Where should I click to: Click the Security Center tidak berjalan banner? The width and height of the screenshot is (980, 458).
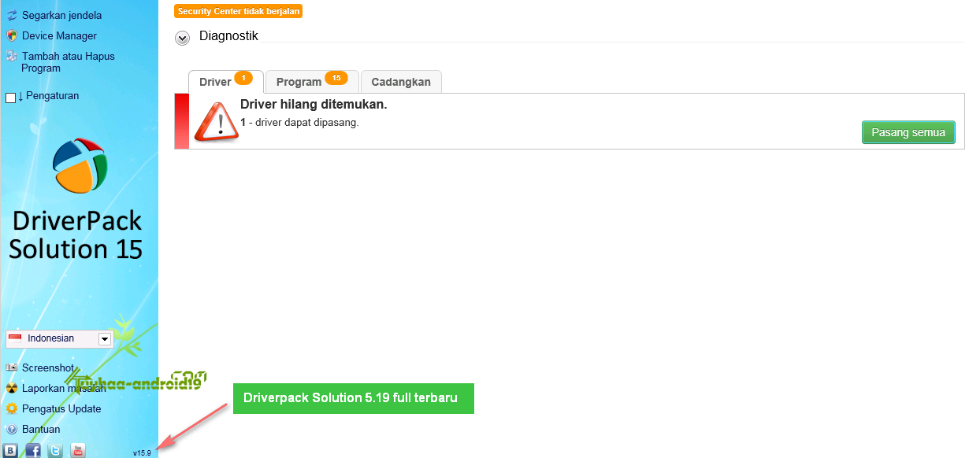[x=238, y=11]
